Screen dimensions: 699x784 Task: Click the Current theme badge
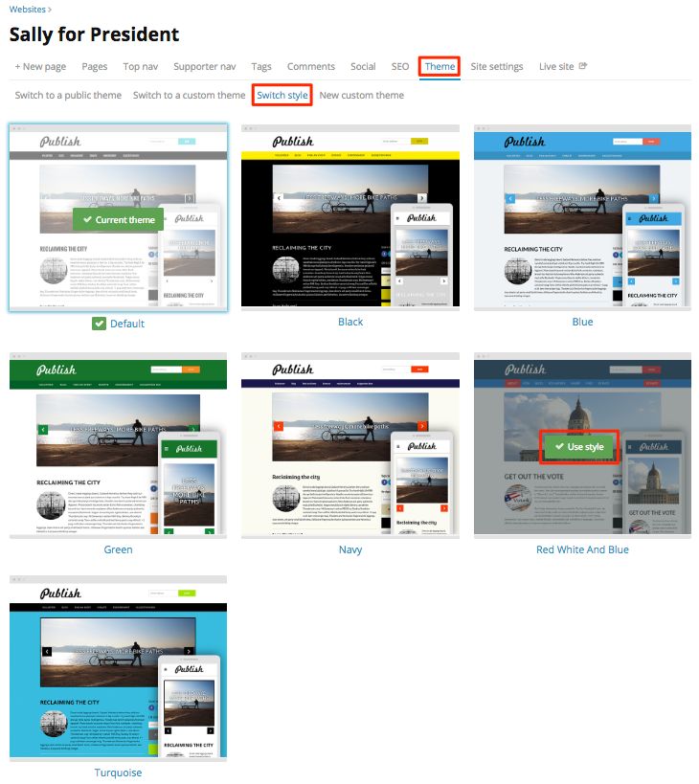(x=119, y=219)
